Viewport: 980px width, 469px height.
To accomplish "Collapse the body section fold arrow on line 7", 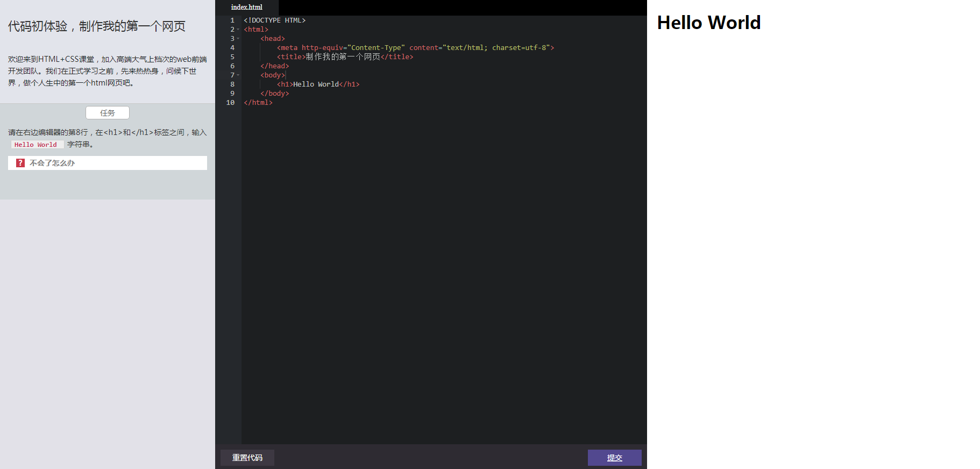I will (x=238, y=75).
